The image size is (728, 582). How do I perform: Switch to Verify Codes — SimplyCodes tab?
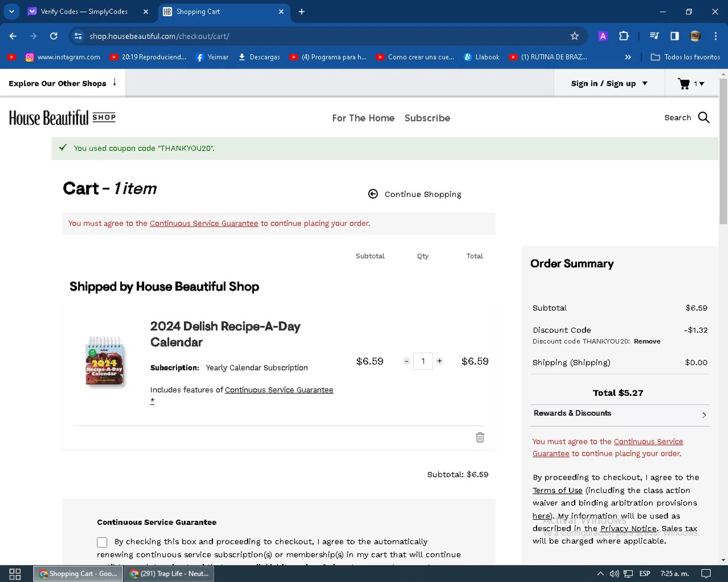click(83, 12)
